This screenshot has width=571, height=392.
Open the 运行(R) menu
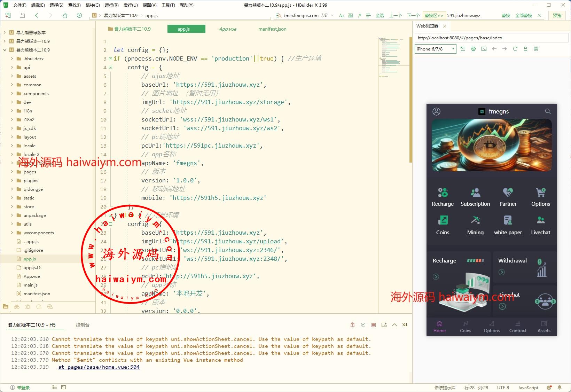(111, 5)
